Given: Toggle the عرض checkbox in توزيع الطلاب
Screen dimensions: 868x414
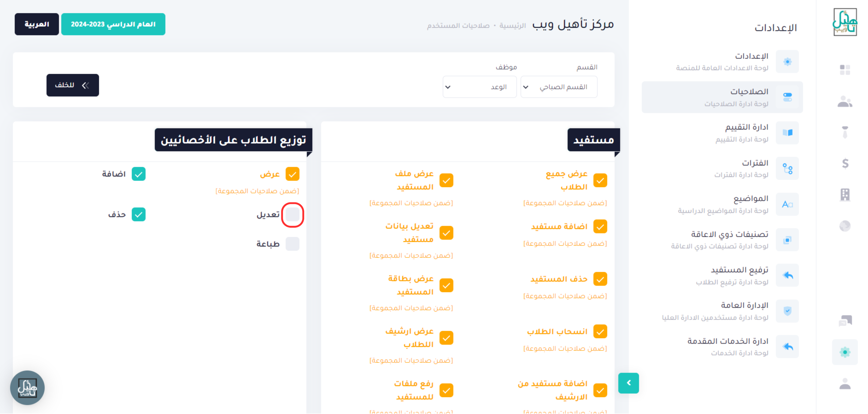Looking at the screenshot, I should (x=292, y=174).
